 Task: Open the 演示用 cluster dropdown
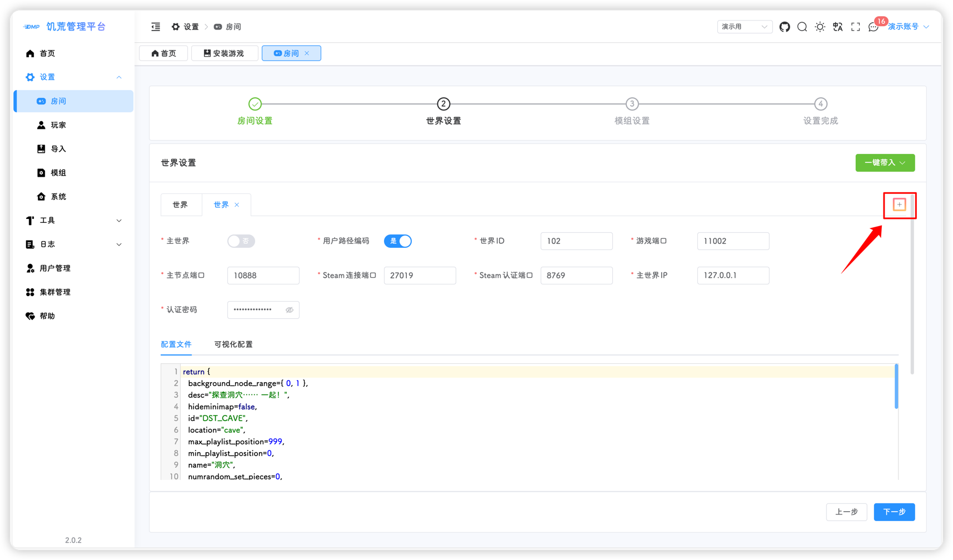[x=744, y=27]
